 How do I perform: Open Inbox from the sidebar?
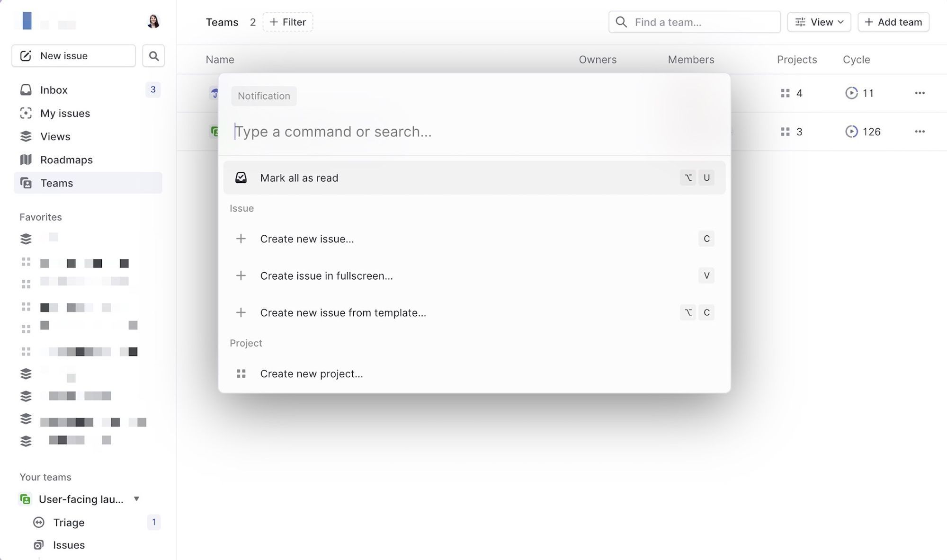54,90
